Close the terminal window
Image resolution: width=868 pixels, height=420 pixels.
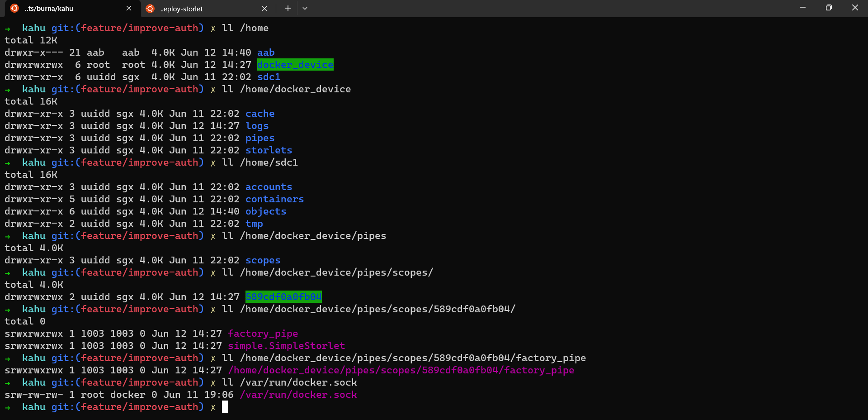(x=854, y=8)
